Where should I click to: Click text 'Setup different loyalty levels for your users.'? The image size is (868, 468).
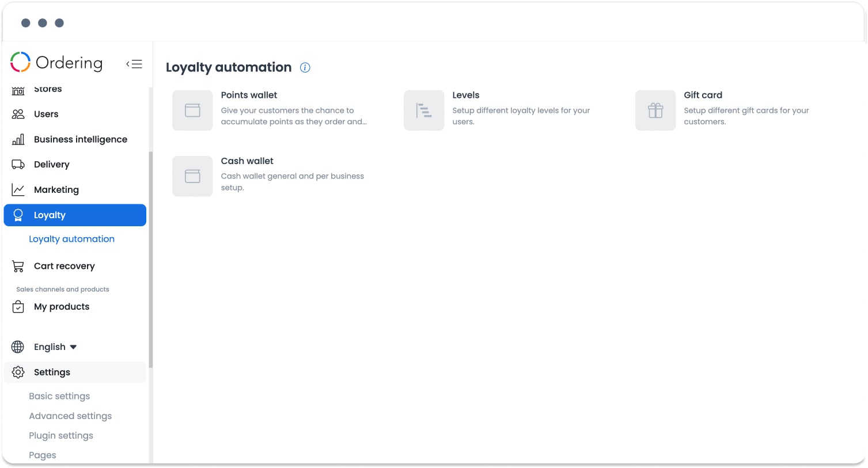tap(521, 116)
